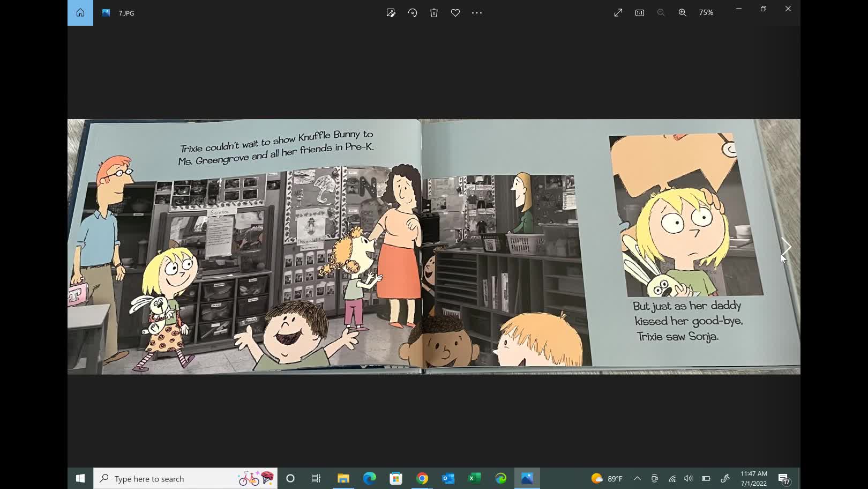Viewport: 868px width, 489px height.
Task: Zoom in on the photo
Action: point(682,12)
